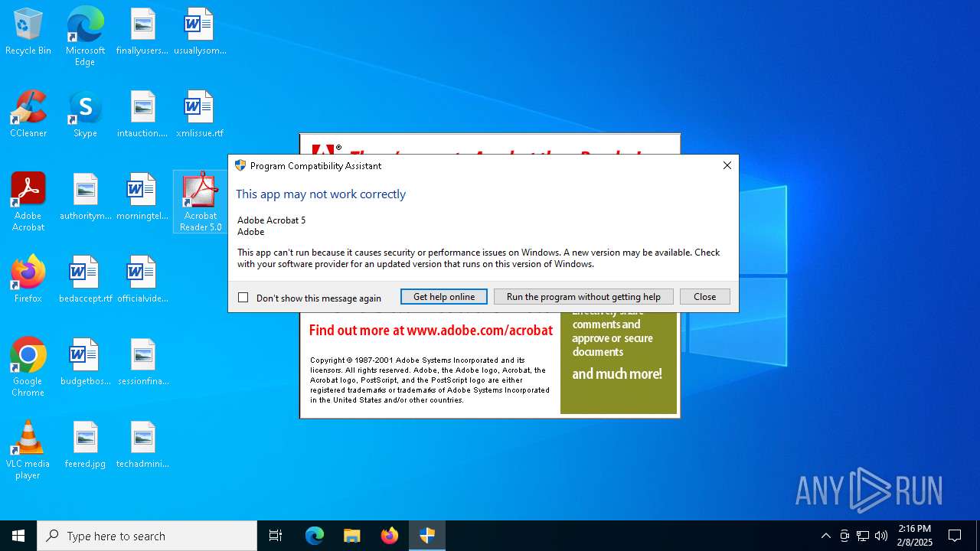Open the volume control in system tray
Screen dimensions: 980x551
881,536
